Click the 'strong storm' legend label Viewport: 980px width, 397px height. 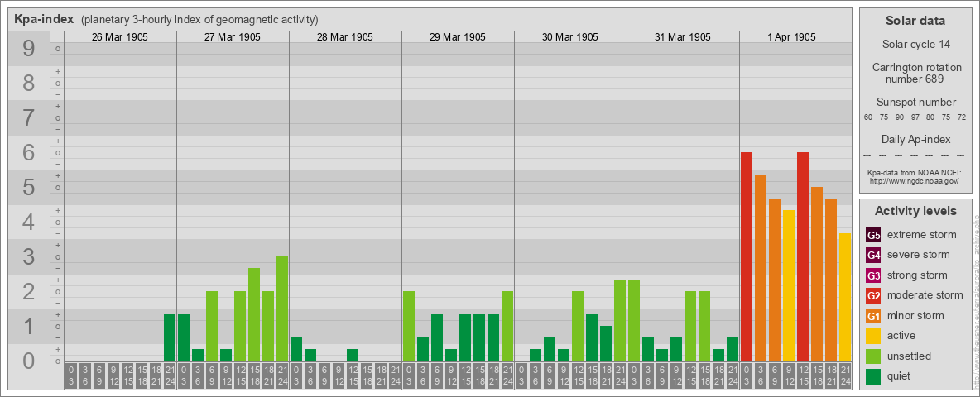tap(917, 275)
